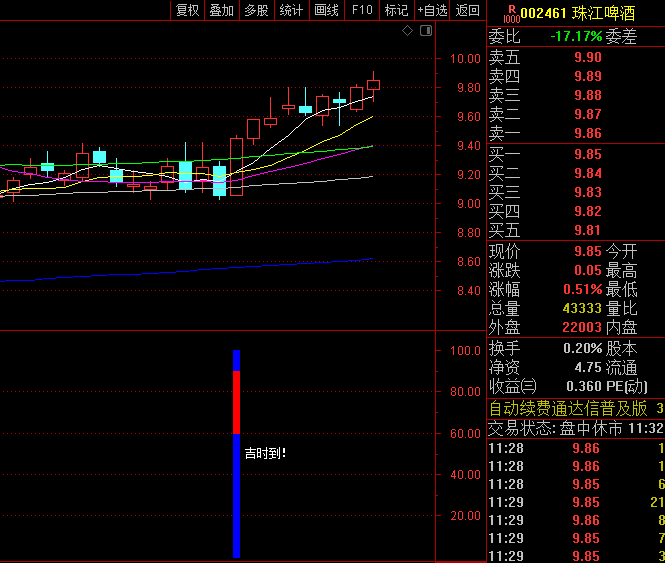Click the 10.00 price axis label

[465, 59]
